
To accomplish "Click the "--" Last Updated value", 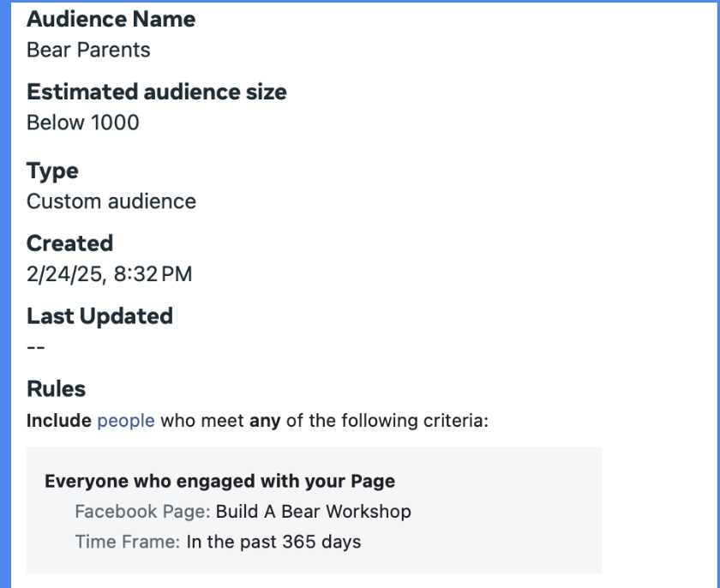I will [36, 347].
